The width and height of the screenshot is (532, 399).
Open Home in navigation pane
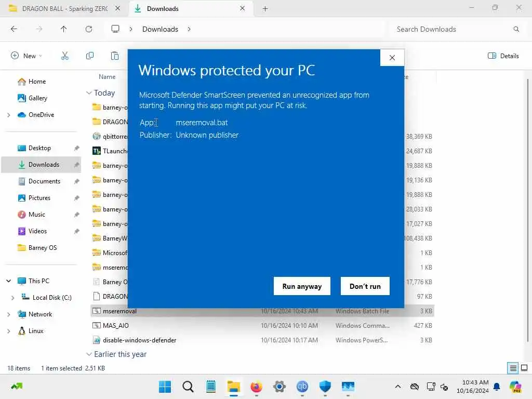tap(37, 82)
